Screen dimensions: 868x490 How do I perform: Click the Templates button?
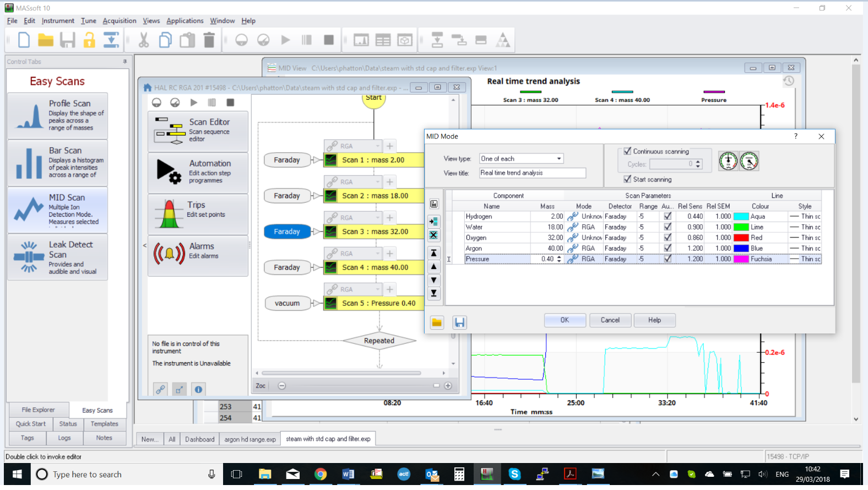click(x=105, y=424)
